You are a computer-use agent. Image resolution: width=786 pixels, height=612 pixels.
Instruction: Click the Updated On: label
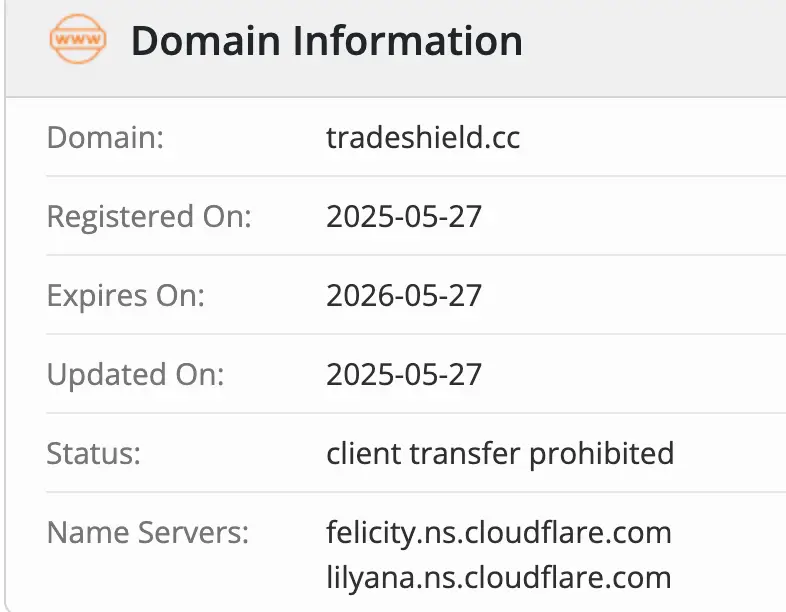click(135, 374)
